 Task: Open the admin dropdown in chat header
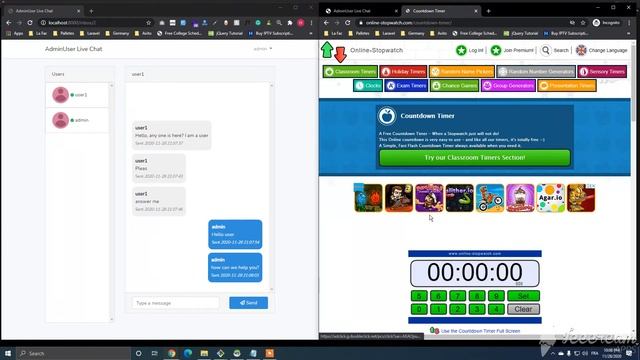click(262, 49)
